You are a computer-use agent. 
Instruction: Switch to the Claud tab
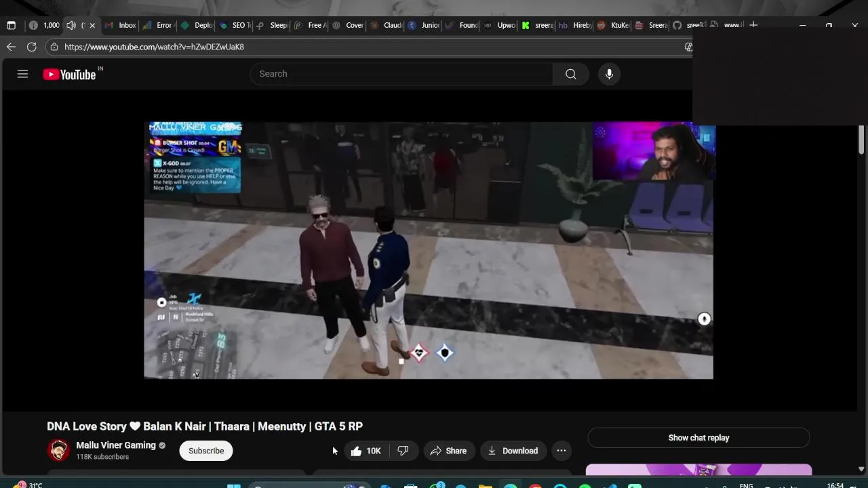pos(387,25)
